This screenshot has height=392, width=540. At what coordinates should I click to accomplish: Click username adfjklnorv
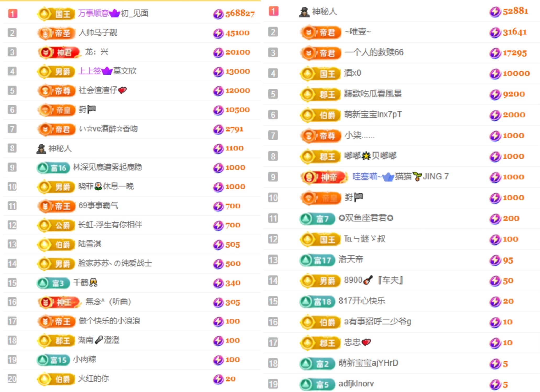tap(356, 384)
